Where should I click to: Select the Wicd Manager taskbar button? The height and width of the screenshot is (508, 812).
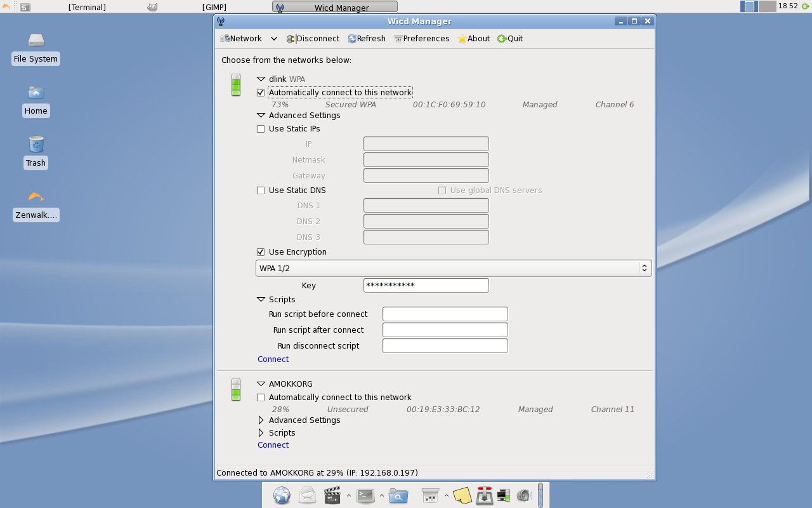coord(335,7)
